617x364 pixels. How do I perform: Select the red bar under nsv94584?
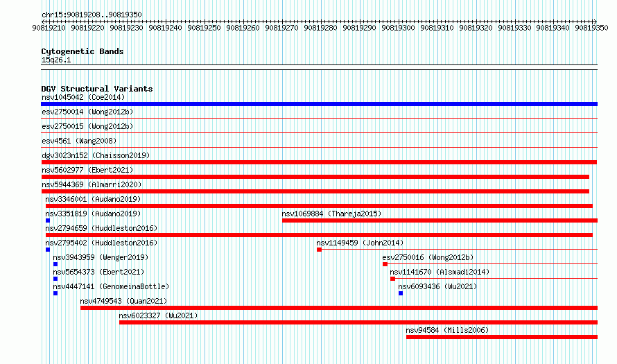[x=502, y=337]
